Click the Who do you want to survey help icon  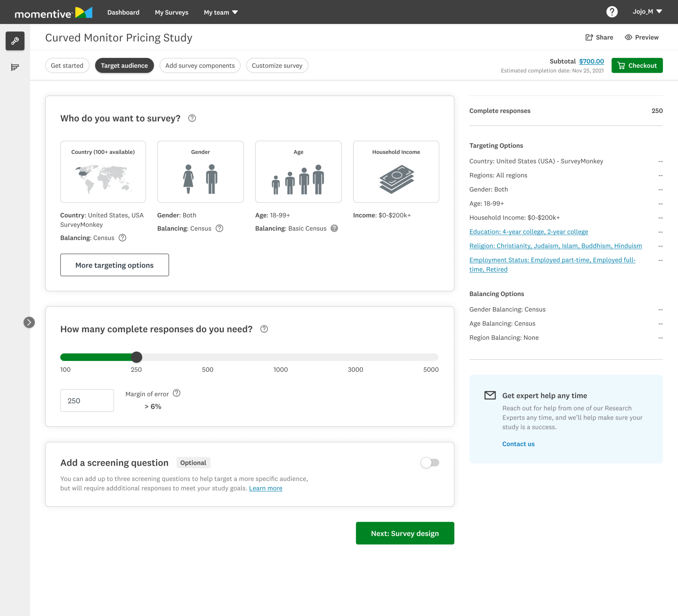tap(192, 118)
